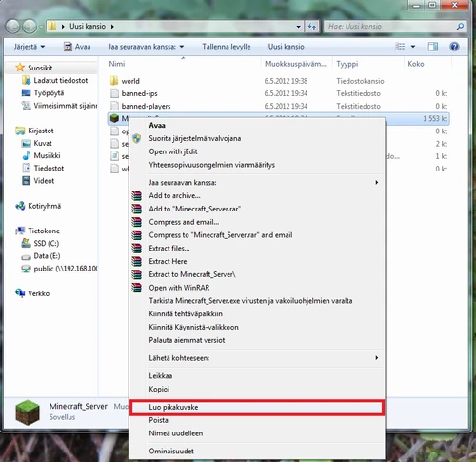The width and height of the screenshot is (476, 462).
Task: Click the Suosikit star icon
Action: pos(20,68)
